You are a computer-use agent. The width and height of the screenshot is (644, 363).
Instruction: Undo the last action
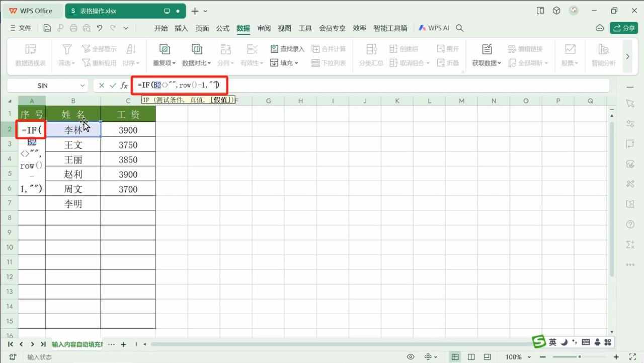[100, 28]
